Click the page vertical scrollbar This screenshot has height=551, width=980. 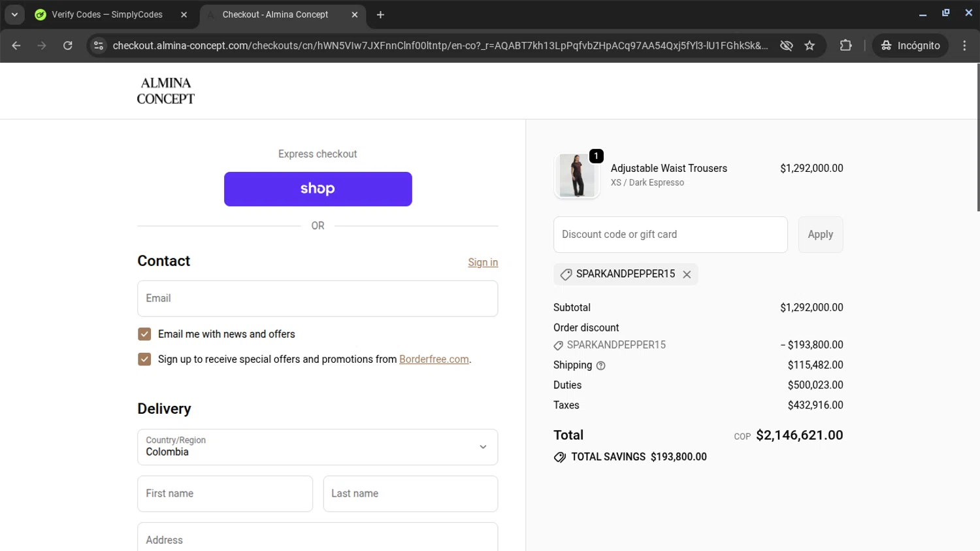(977, 137)
